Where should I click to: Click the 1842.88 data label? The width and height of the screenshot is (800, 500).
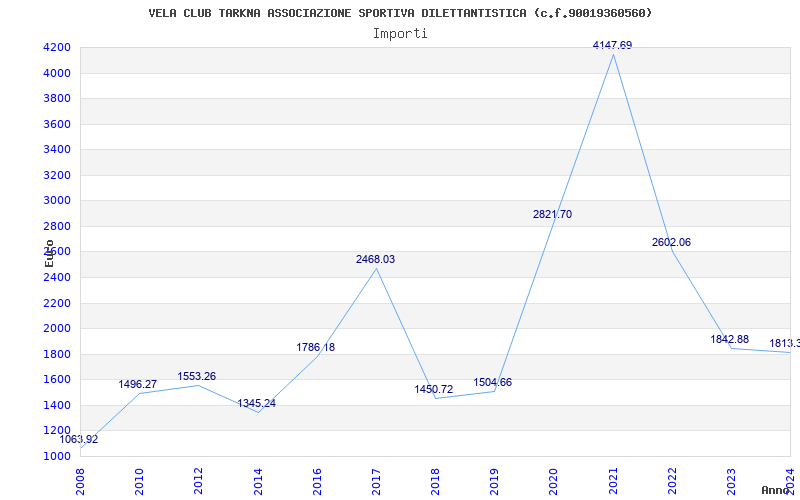pos(730,339)
